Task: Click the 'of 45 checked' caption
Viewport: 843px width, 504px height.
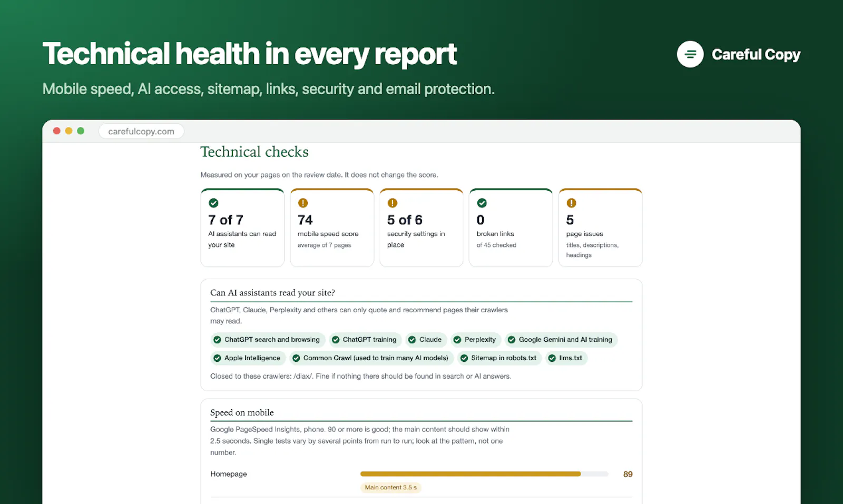Action: coord(496,245)
